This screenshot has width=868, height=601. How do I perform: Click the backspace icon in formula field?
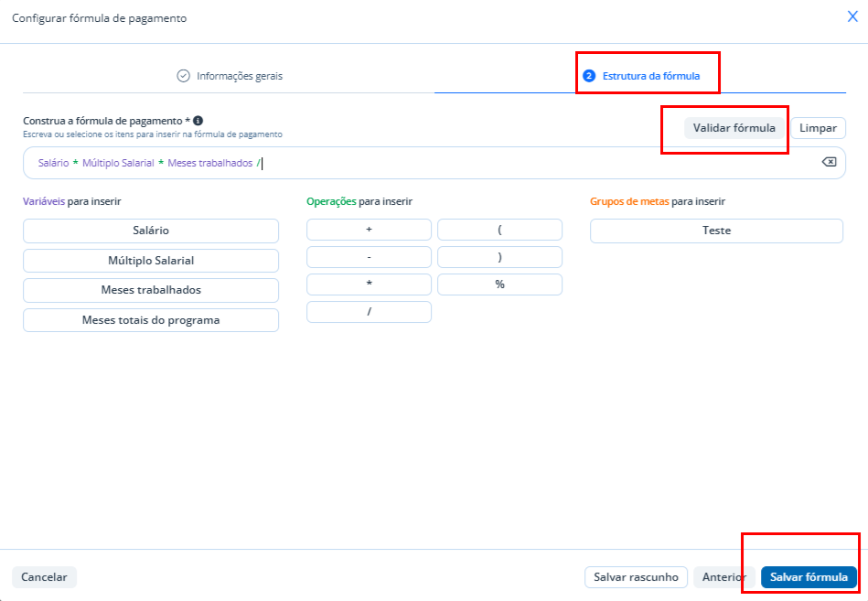829,162
